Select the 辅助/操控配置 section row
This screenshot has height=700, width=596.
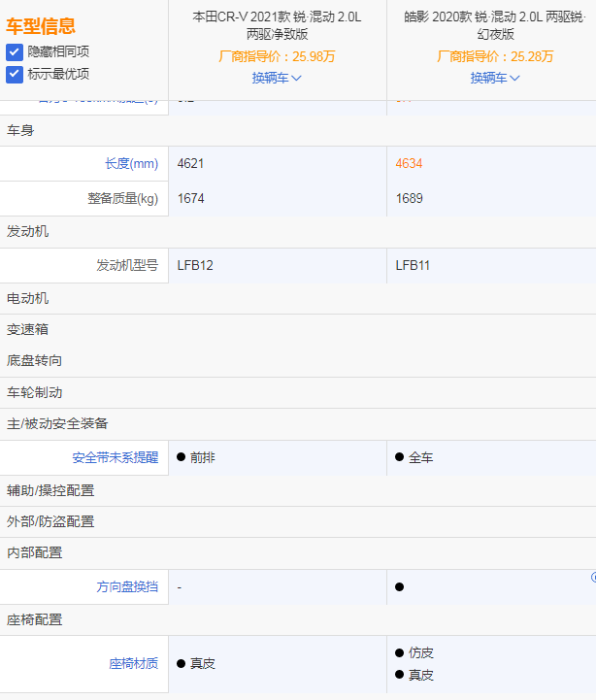click(x=50, y=490)
